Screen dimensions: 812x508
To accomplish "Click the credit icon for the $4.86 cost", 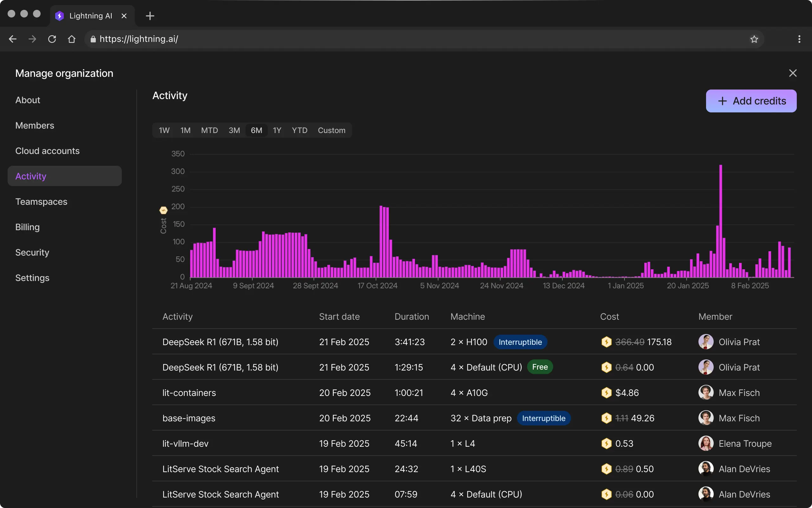I will [x=606, y=392].
